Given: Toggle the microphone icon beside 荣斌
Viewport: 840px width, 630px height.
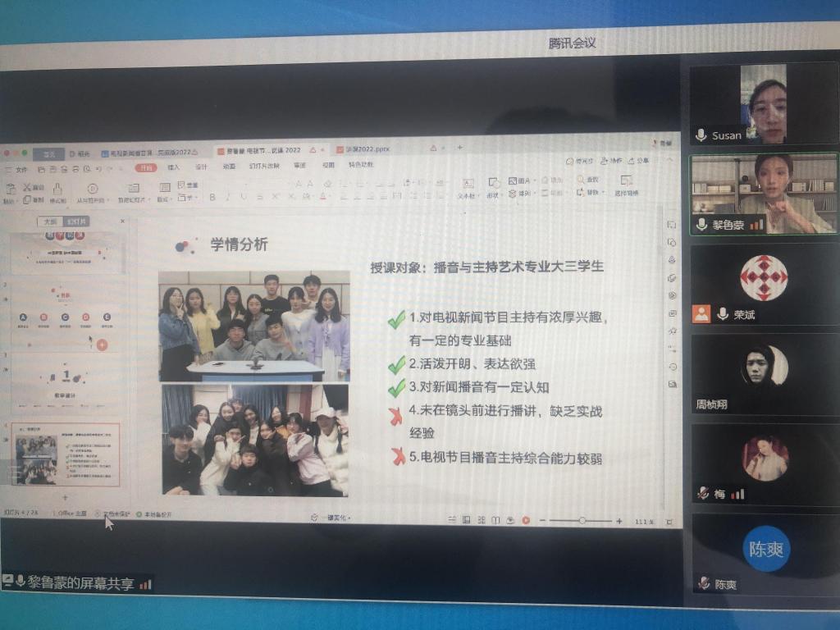Looking at the screenshot, I should 723,313.
